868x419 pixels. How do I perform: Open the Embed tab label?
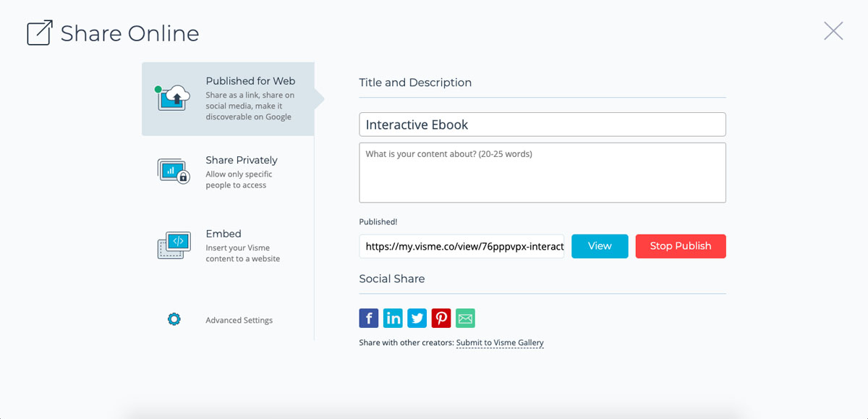[x=224, y=234]
